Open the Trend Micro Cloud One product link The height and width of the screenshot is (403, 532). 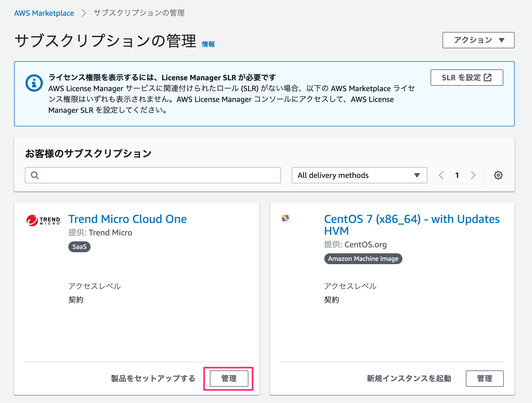[127, 219]
